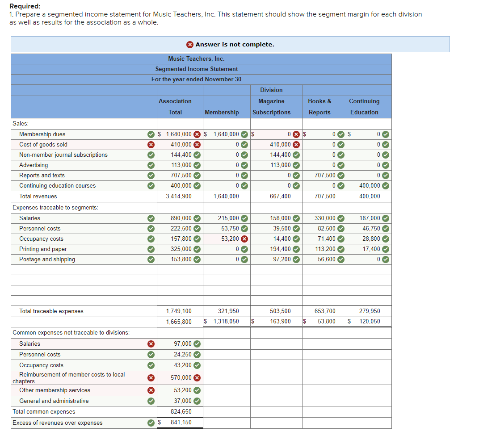
Task: Click green check beside Membership column dues 1,640,000
Action: pos(244,134)
